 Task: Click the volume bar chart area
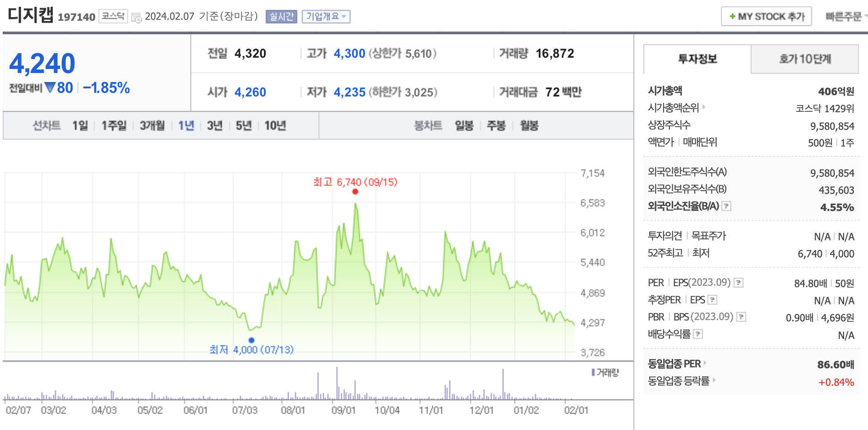point(289,383)
